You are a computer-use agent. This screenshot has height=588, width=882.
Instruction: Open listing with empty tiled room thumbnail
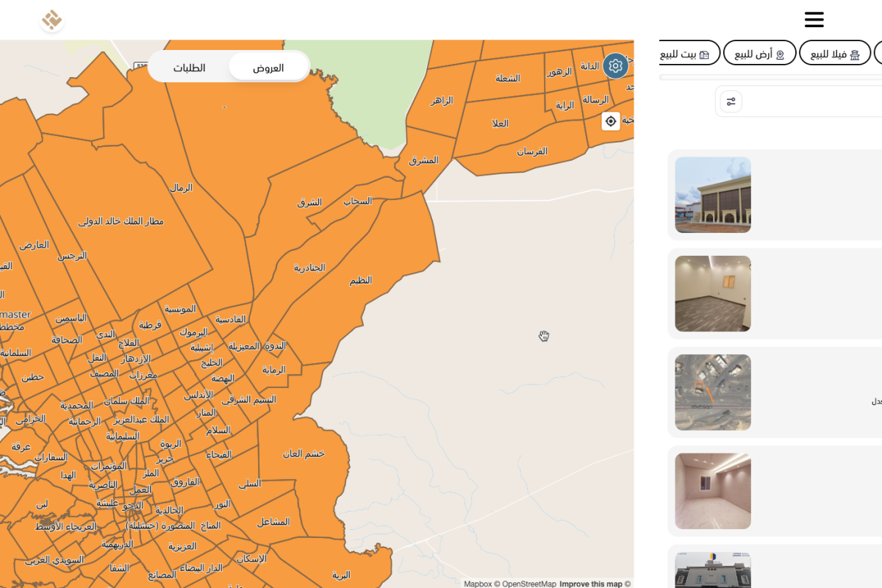click(713, 293)
